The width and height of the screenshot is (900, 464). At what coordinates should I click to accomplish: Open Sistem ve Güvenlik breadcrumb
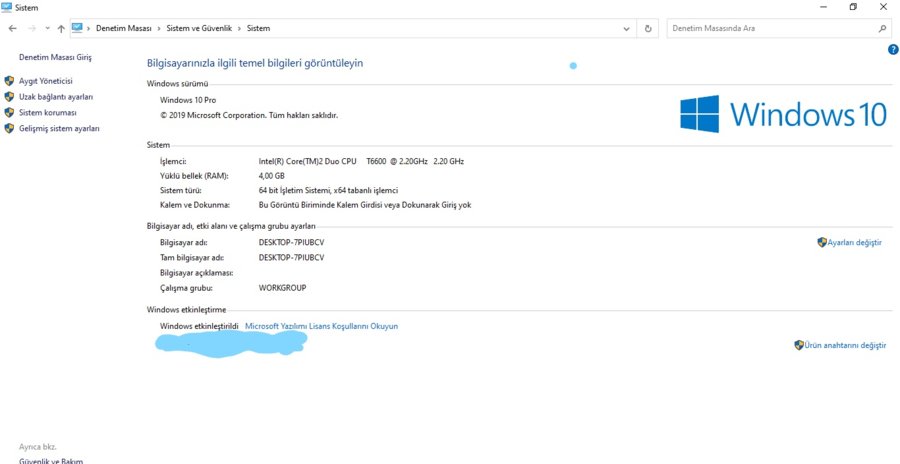tap(199, 28)
